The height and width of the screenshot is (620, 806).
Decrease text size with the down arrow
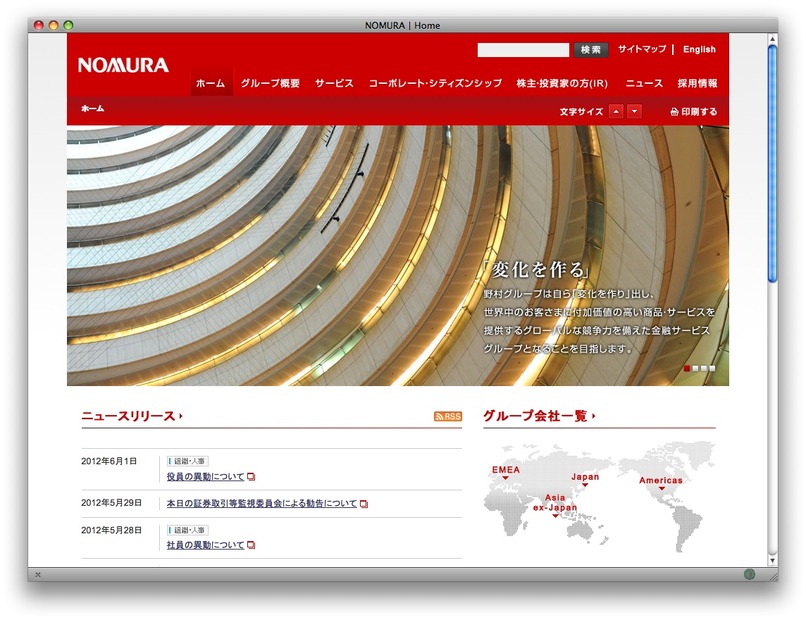(x=635, y=111)
